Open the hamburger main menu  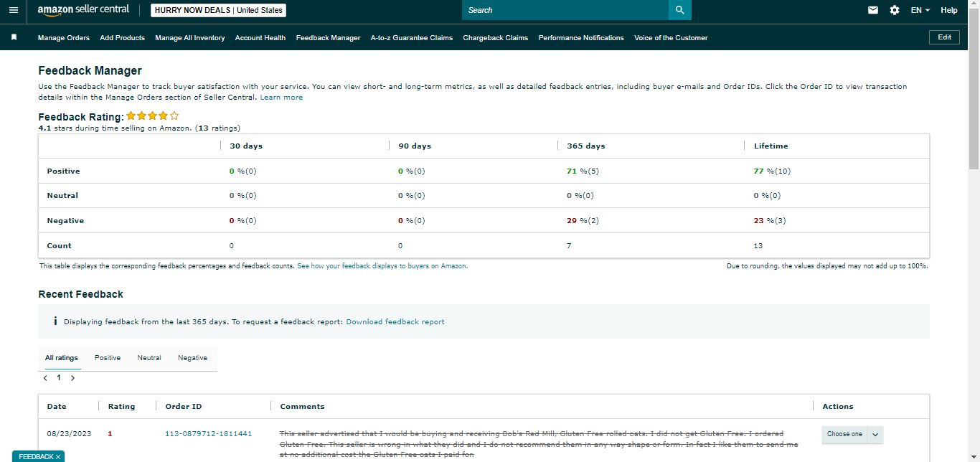(x=13, y=10)
